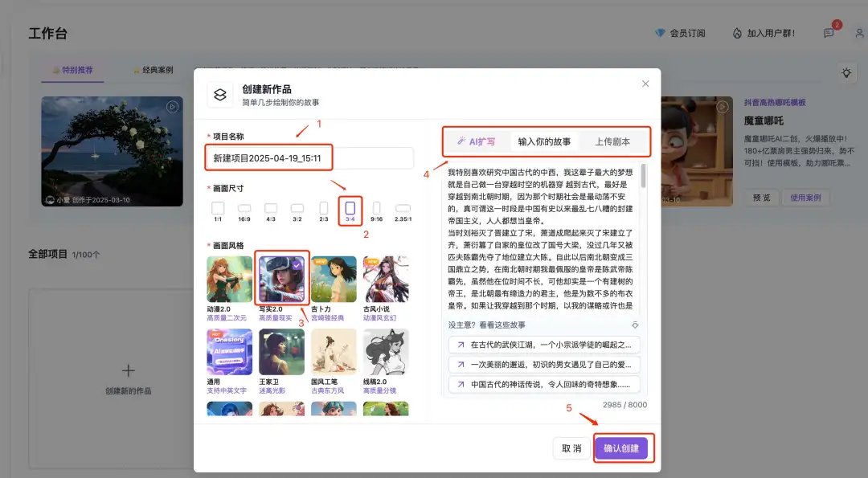Click the 使用案例 button

coord(805,198)
